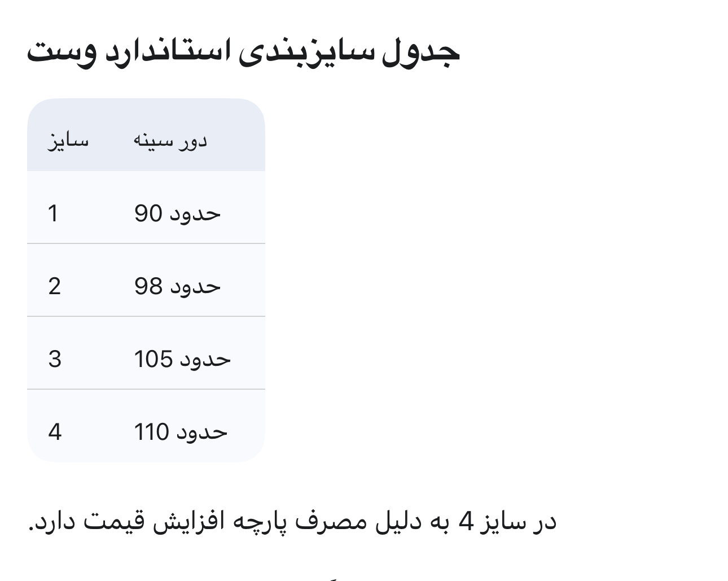The height and width of the screenshot is (581, 728).
Task: Click the word "مصرف" in the note
Action: [x=328, y=522]
